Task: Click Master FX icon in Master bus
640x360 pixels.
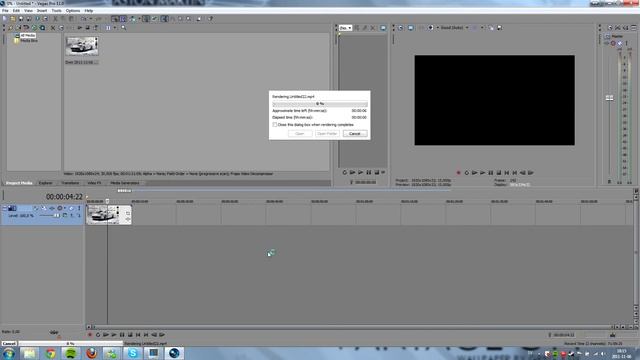Action: (x=607, y=43)
